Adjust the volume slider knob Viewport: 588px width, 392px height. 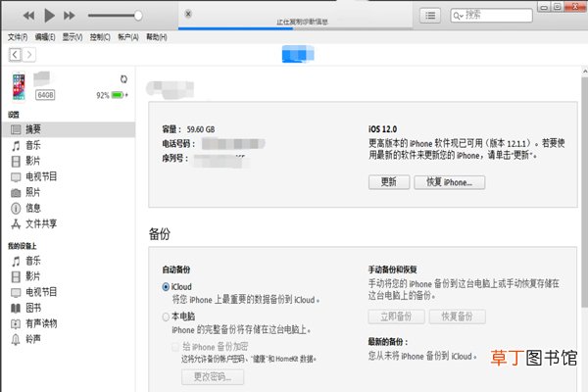click(138, 16)
